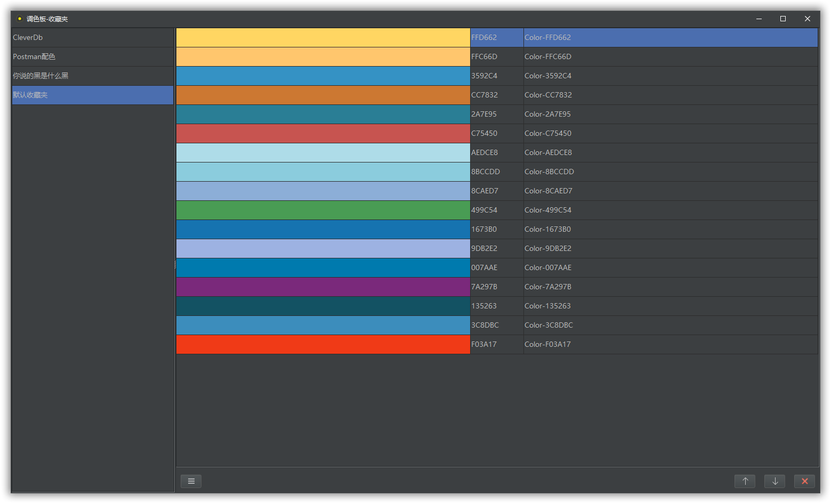Select the 3592C4 blue swatch
The width and height of the screenshot is (831, 504).
coord(323,76)
